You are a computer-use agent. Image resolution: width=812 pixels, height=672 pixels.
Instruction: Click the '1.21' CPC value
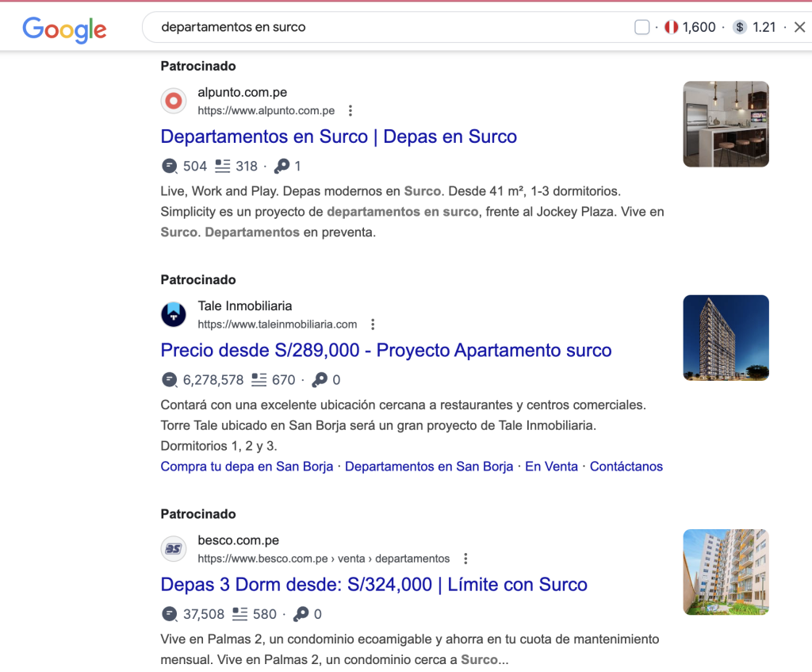point(764,27)
